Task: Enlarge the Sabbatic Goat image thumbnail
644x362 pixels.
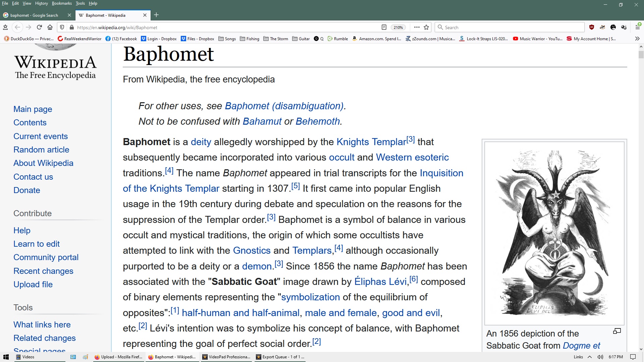Action: (554, 233)
